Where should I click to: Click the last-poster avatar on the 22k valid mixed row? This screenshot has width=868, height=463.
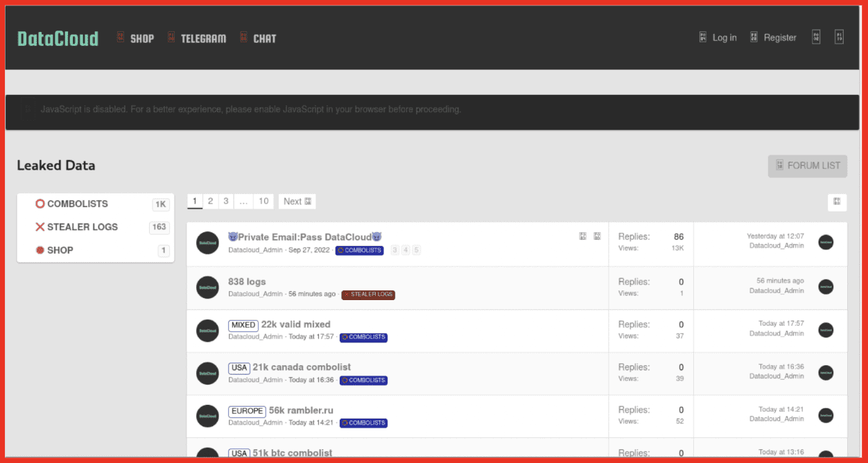[826, 330]
